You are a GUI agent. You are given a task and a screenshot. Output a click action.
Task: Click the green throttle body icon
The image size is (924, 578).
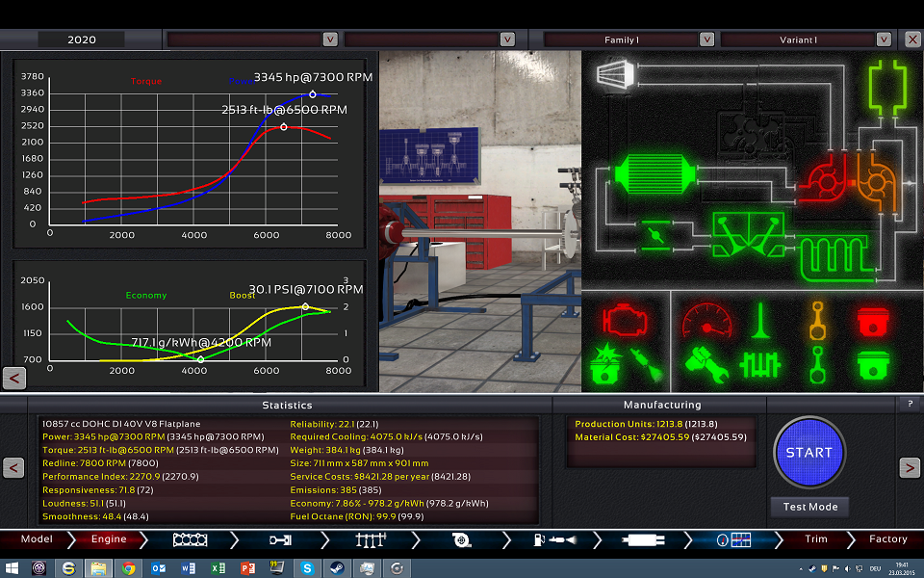point(654,236)
